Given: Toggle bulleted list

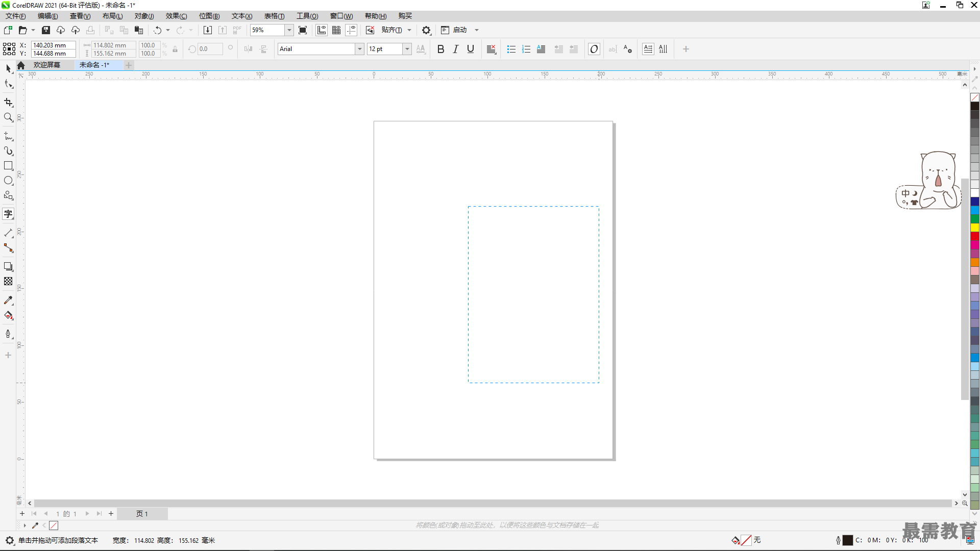Looking at the screenshot, I should (511, 49).
